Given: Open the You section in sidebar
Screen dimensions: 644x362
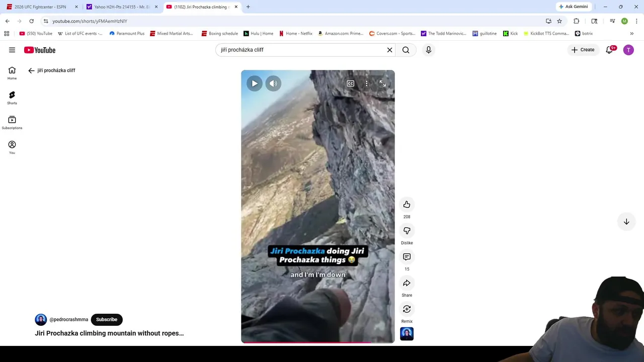Looking at the screenshot, I should coord(12,147).
